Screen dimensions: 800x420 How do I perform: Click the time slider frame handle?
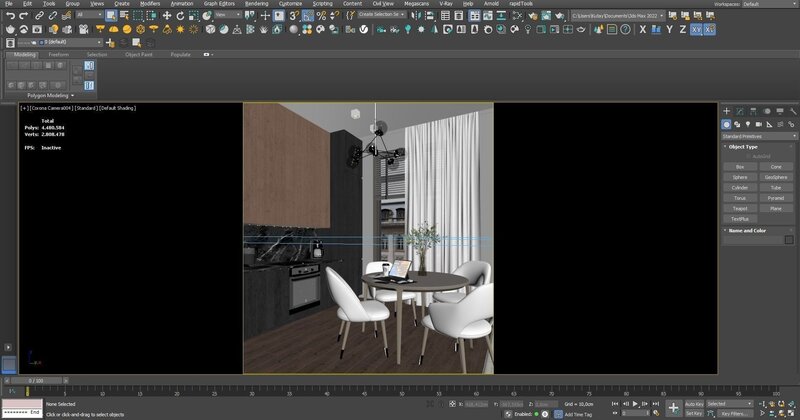35,380
